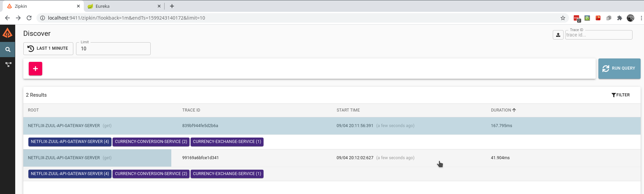Screen dimensions: 644x194
Task: Close the Eureka browser tab
Action: point(159,6)
